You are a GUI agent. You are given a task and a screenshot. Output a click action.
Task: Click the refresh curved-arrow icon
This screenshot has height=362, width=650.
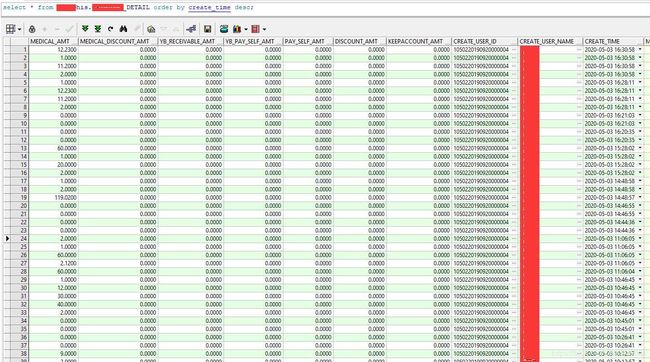[x=110, y=29]
